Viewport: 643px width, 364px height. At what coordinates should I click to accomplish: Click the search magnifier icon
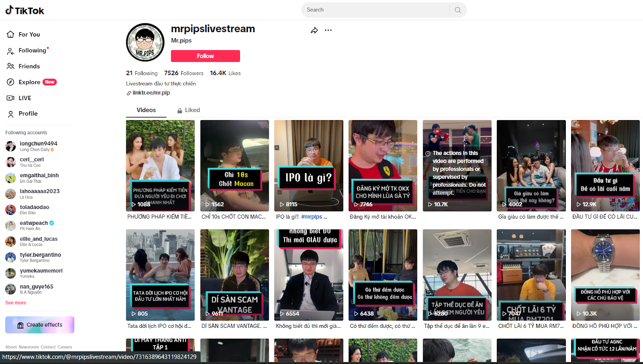(458, 10)
